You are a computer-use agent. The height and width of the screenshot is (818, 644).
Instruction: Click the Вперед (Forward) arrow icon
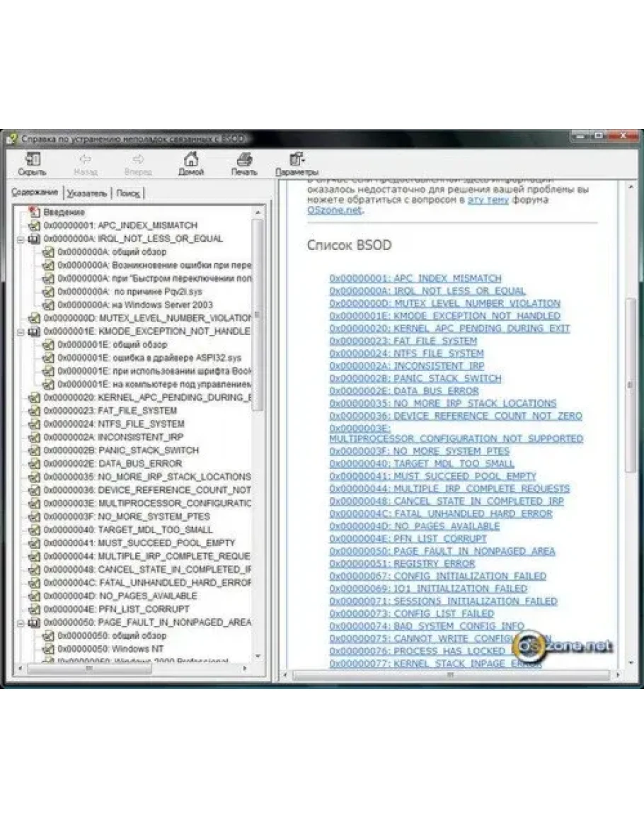[139, 160]
